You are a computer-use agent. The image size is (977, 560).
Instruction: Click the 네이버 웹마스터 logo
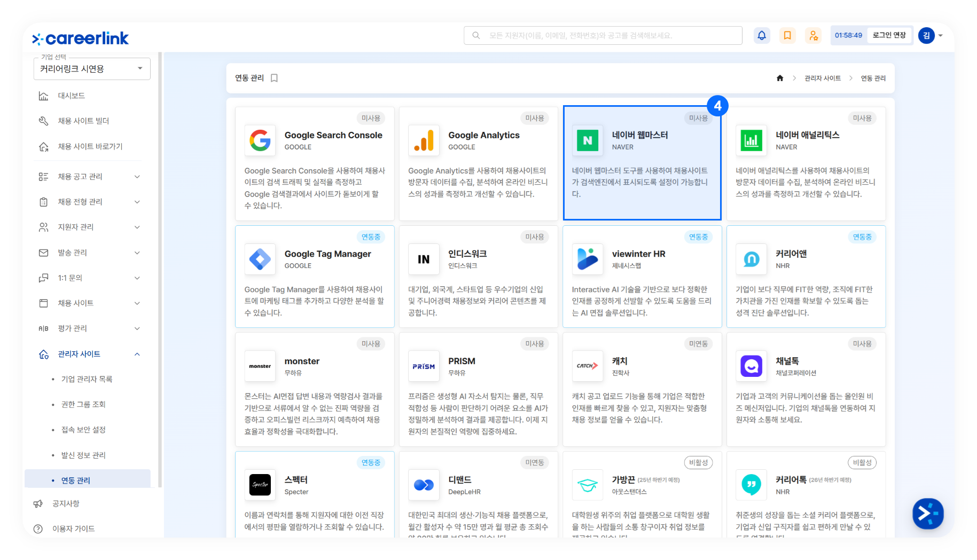click(588, 140)
